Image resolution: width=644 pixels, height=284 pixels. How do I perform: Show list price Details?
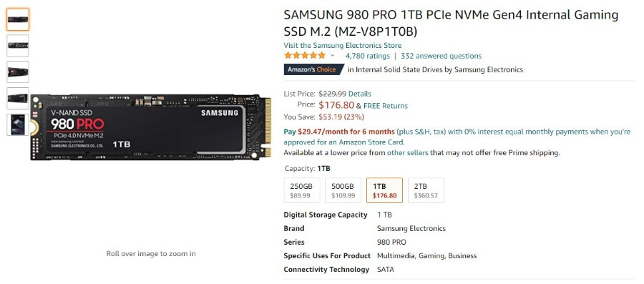click(360, 94)
